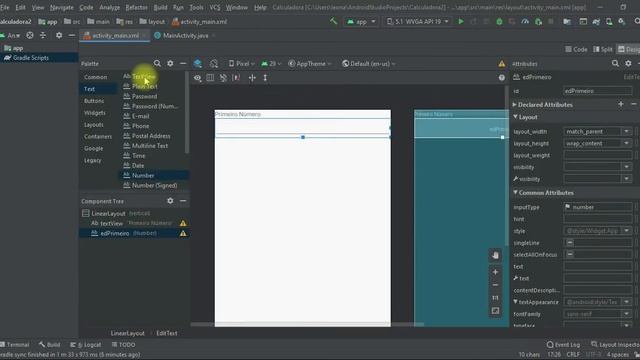This screenshot has width=640, height=360.
Task: Zoom in on design surface
Action: click(495, 272)
